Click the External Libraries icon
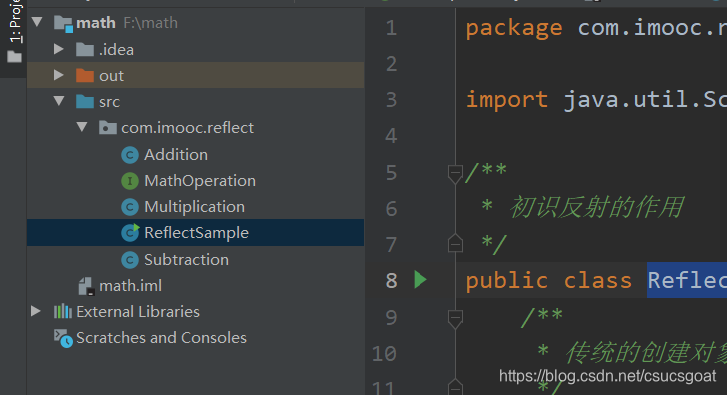Viewport: 727px width, 395px height. 63,312
